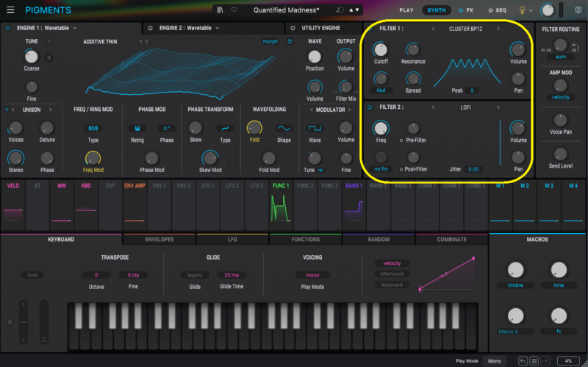Click the Glide Time 25 ms field
Viewport: 588px width, 367px height.
pos(232,275)
